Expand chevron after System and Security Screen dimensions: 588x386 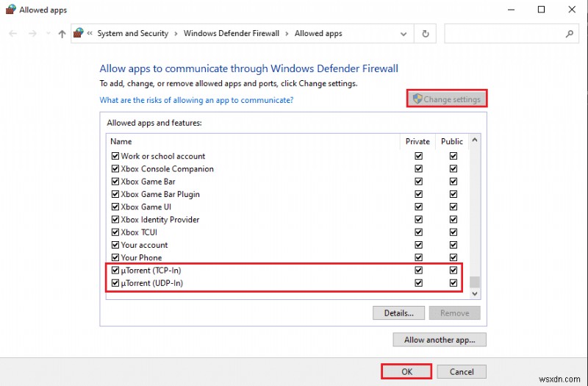click(x=176, y=34)
